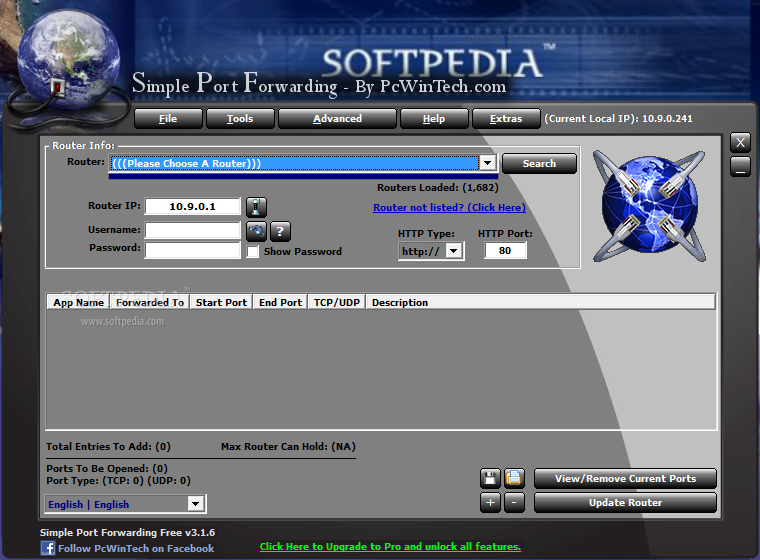Click the username lookup globe icon

(256, 231)
